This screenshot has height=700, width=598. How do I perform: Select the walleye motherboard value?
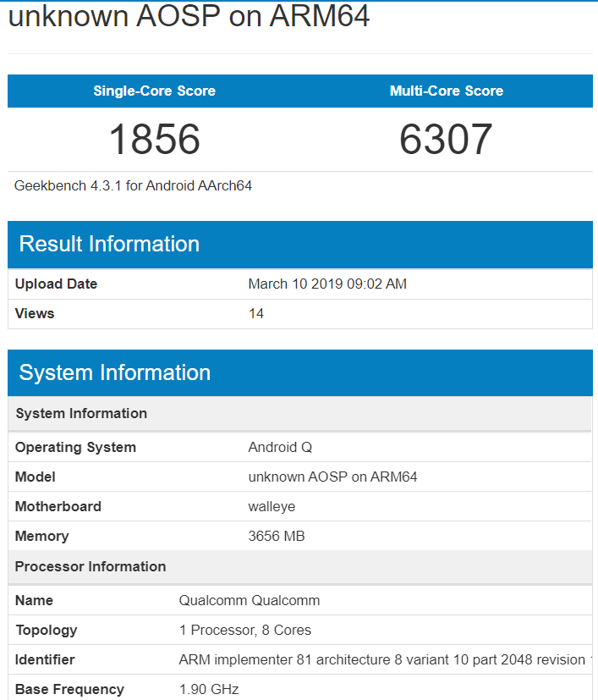pyautogui.click(x=272, y=507)
